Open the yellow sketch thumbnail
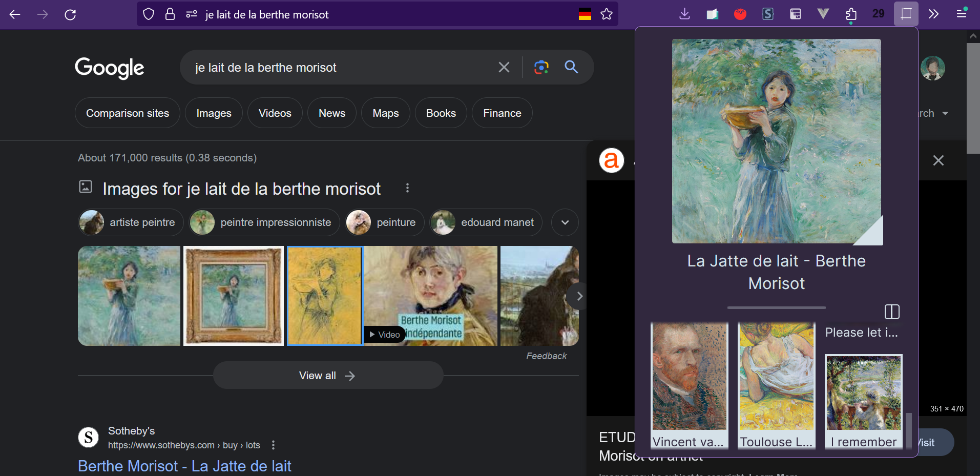This screenshot has height=476, width=980. [325, 296]
